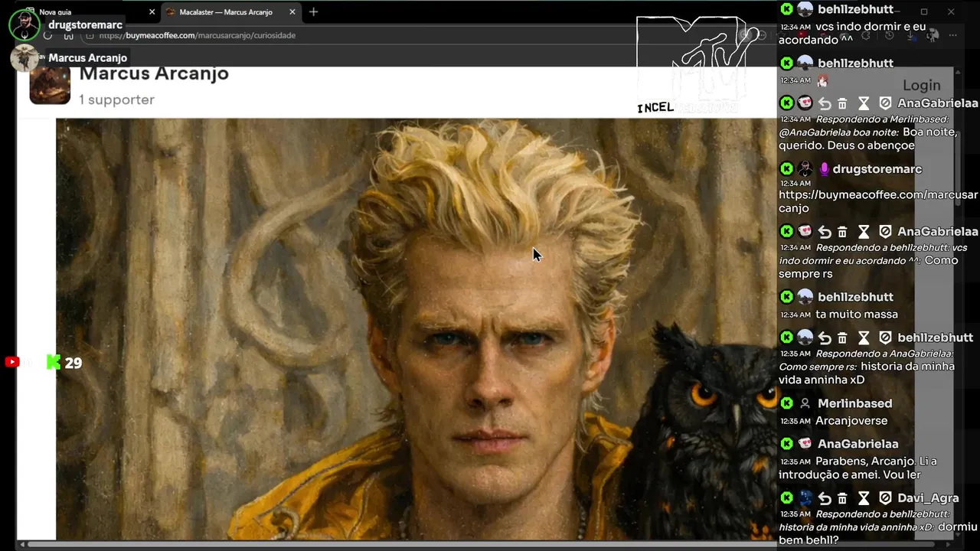Click the green Kick viewer icon beside 29
The image size is (980, 551).
click(53, 362)
